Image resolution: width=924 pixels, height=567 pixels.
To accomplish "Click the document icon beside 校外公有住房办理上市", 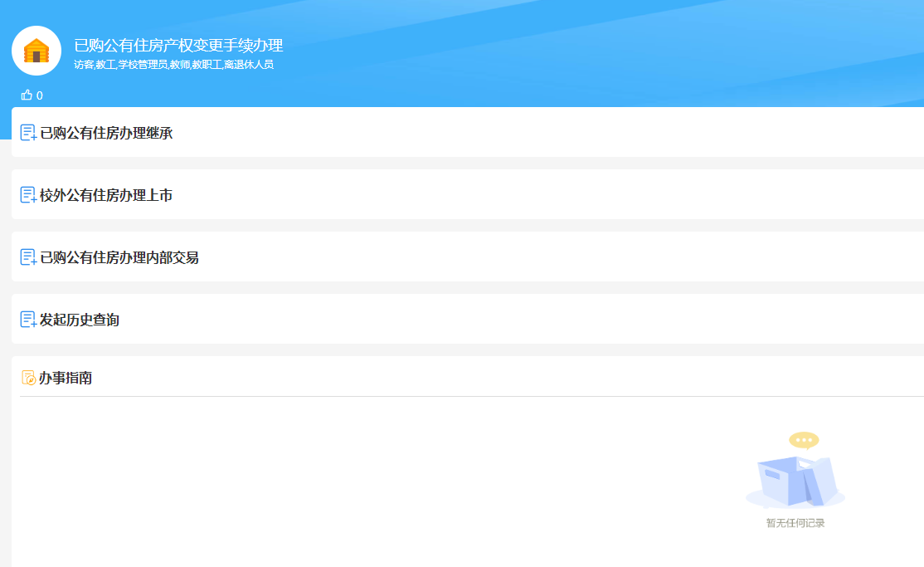I will click(28, 195).
